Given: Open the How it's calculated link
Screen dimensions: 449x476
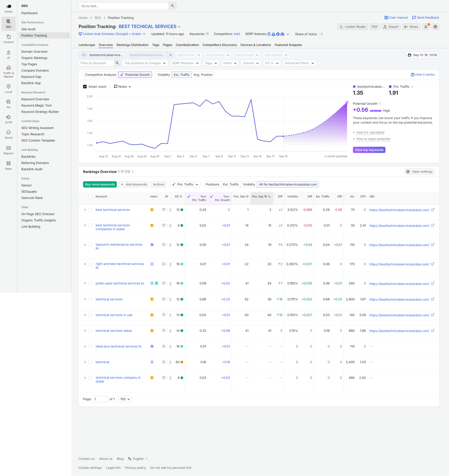Looking at the screenshot, I should (x=370, y=132).
